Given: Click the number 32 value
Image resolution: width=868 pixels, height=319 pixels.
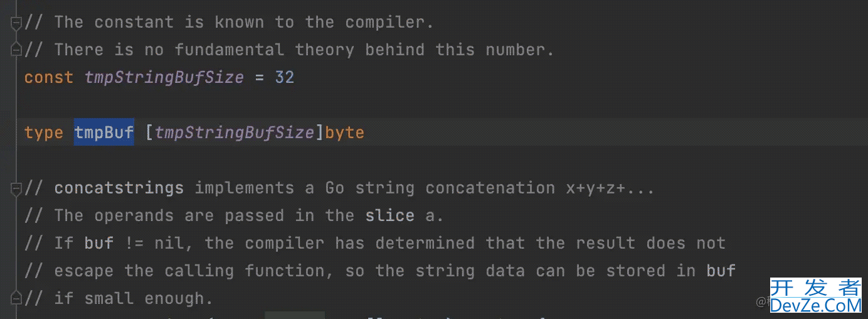Looking at the screenshot, I should pyautogui.click(x=285, y=78).
